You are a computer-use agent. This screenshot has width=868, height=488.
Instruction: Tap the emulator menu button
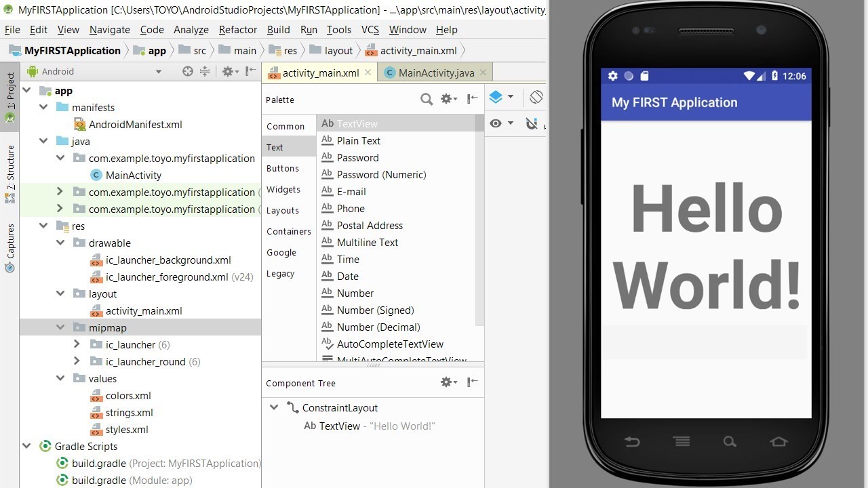point(682,442)
